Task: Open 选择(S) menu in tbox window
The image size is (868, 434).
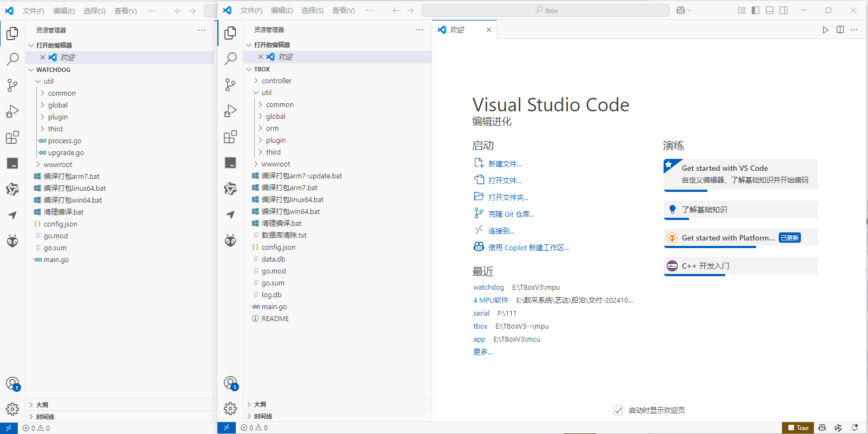Action: tap(313, 10)
